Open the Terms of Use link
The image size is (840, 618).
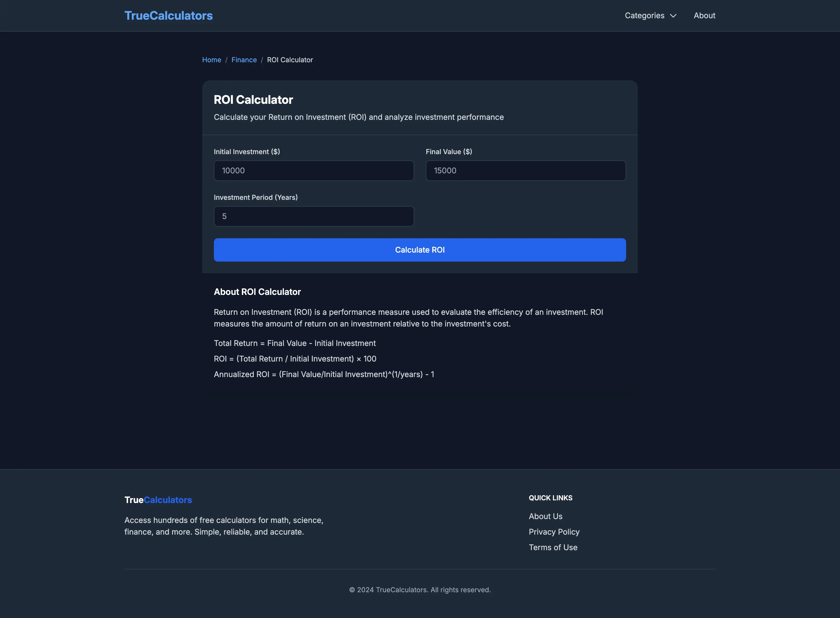pos(553,547)
